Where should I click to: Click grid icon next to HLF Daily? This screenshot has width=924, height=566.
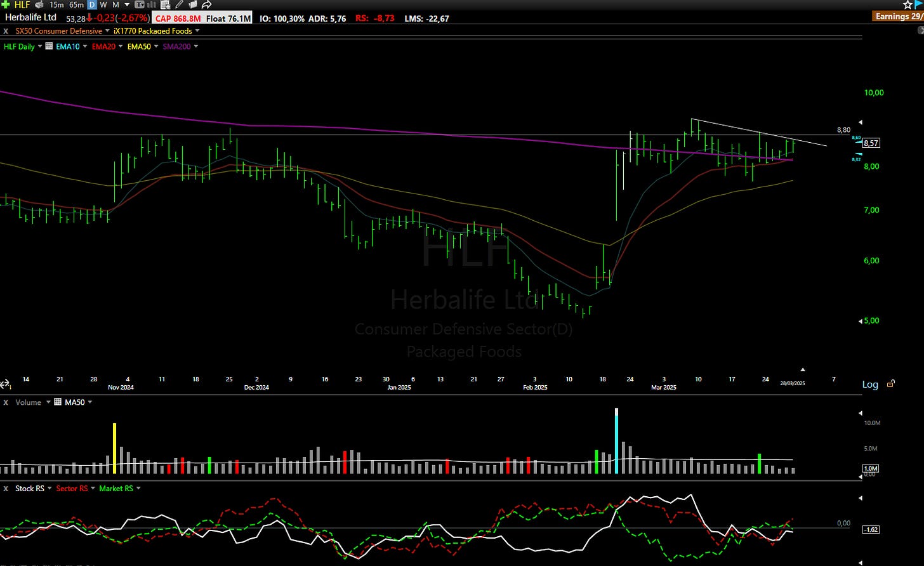(49, 46)
